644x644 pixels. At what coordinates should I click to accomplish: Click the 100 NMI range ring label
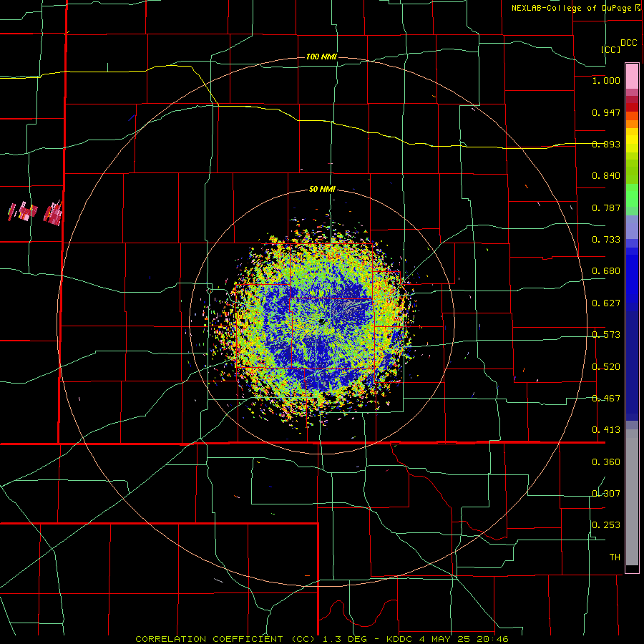click(x=321, y=57)
